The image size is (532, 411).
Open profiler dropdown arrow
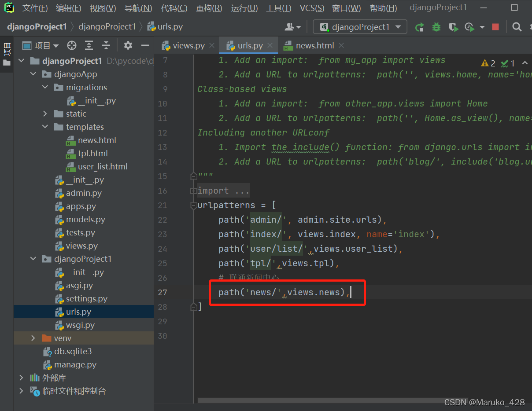click(x=482, y=27)
